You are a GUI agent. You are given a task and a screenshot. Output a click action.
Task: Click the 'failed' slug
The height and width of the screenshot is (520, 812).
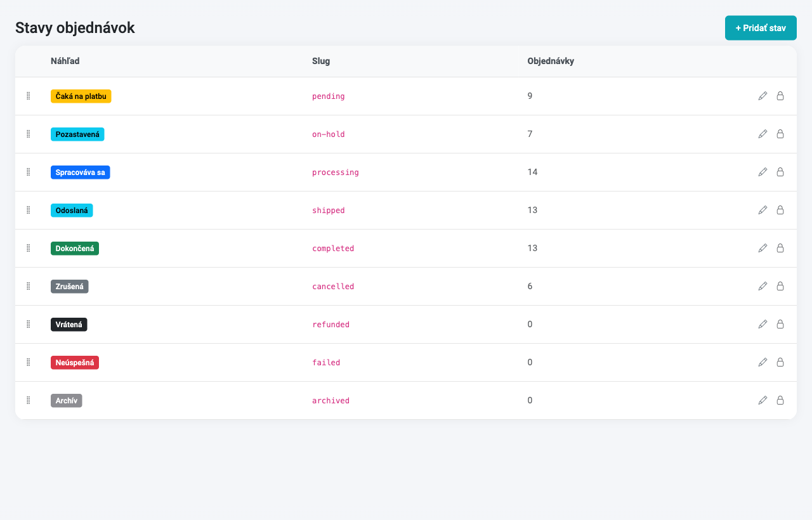click(326, 363)
